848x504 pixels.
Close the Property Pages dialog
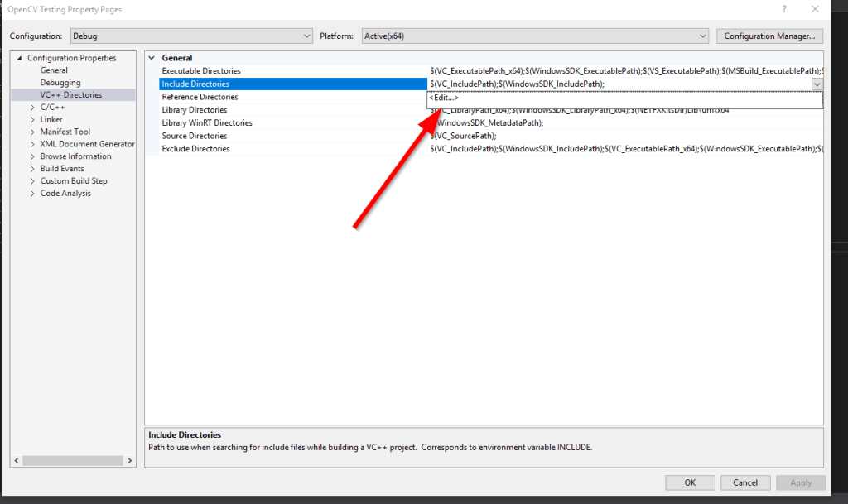click(815, 9)
